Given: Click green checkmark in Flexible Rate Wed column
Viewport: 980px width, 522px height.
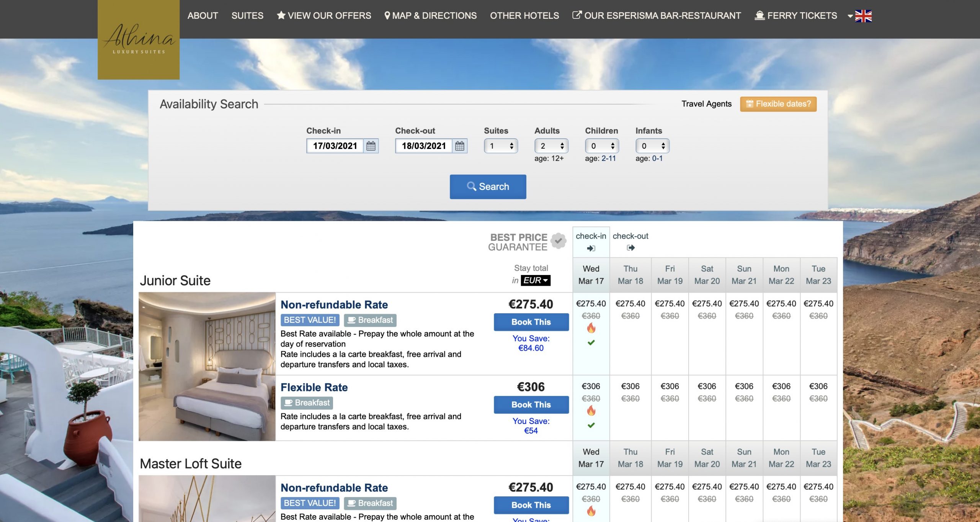Looking at the screenshot, I should (x=591, y=425).
